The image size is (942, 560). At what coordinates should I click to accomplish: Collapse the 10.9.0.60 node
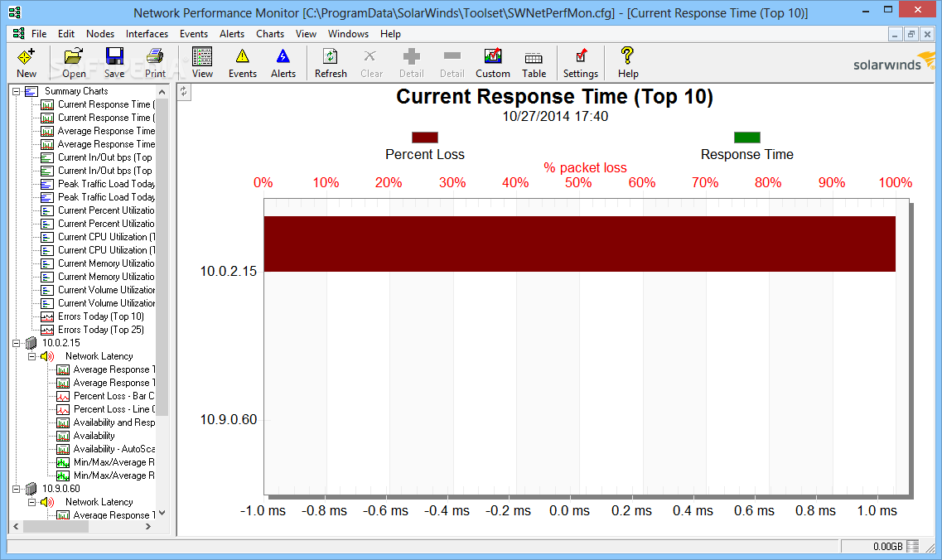17,489
